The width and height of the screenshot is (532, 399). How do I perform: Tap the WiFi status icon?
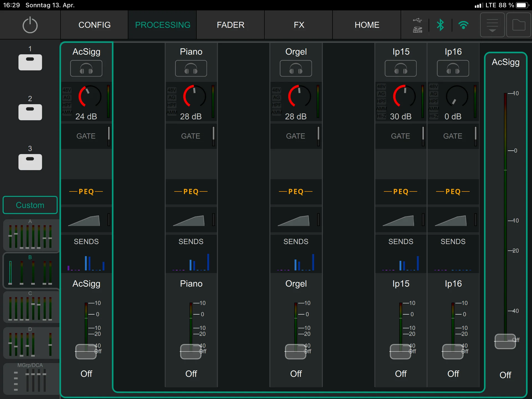(x=463, y=25)
